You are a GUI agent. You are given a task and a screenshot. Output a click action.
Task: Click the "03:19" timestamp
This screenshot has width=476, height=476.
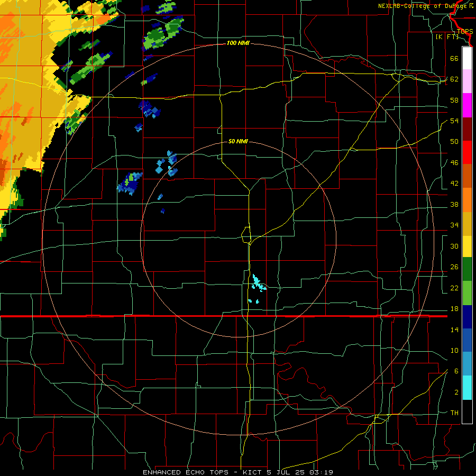pyautogui.click(x=322, y=472)
